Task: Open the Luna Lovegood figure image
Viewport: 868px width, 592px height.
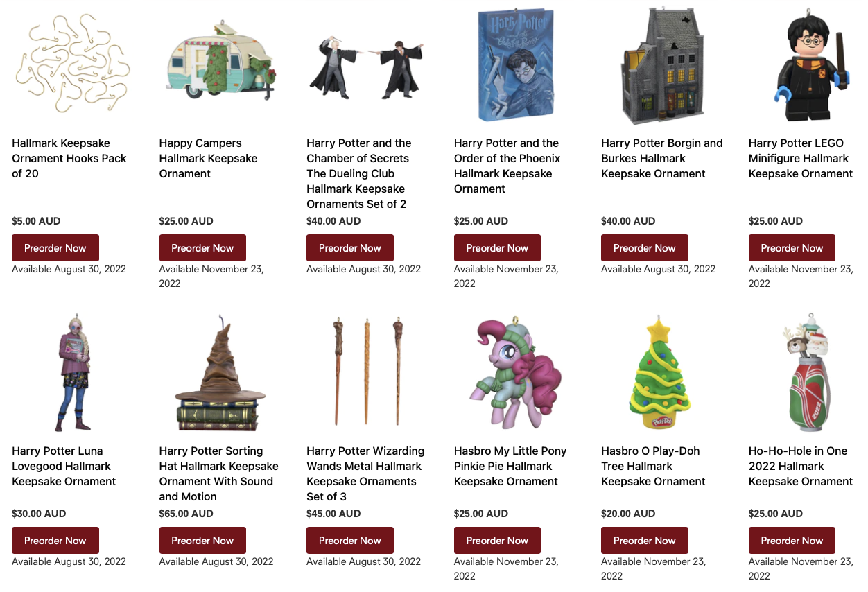Action: click(74, 372)
